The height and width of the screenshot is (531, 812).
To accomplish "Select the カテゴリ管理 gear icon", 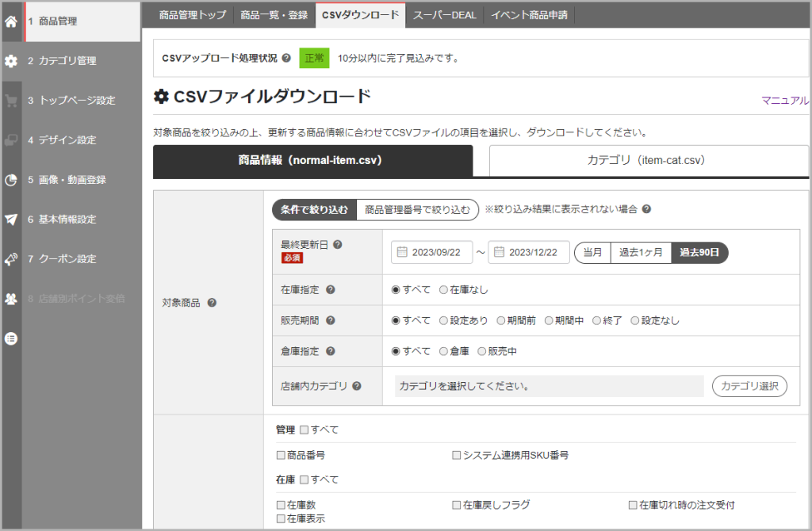I will pos(10,61).
